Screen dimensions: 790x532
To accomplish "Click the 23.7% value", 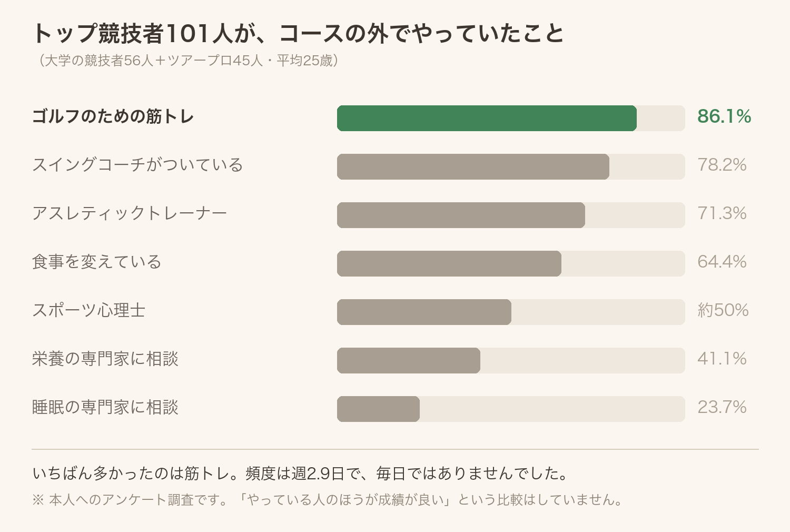I will coord(722,407).
